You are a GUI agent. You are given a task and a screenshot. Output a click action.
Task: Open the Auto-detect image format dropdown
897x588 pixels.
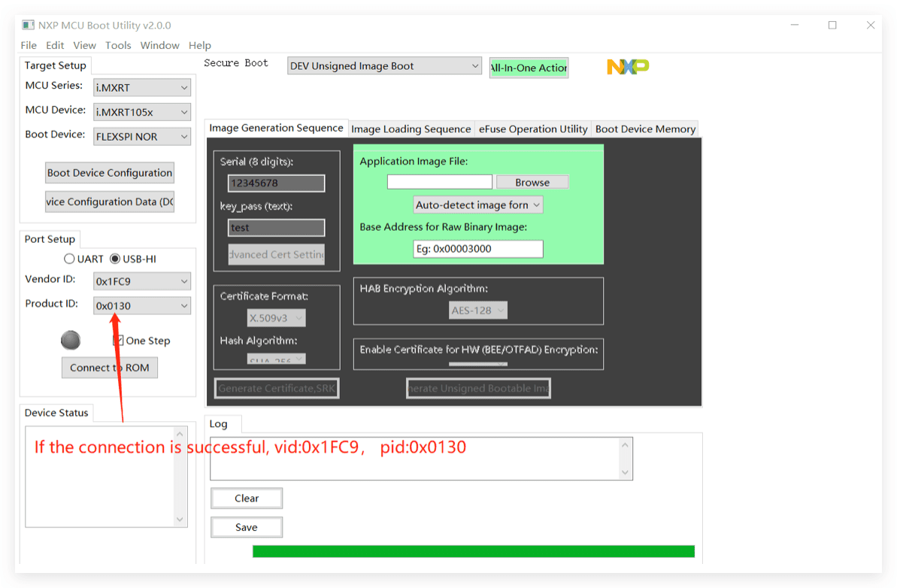tap(477, 205)
